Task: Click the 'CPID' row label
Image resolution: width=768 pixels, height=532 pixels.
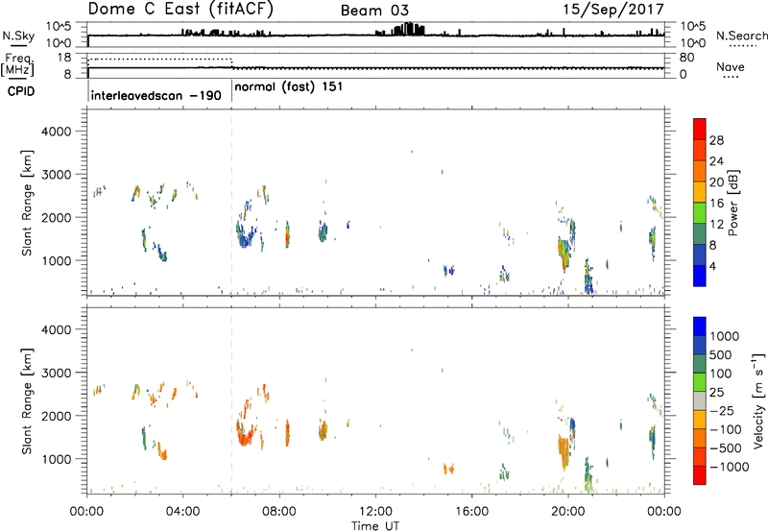Action: (21, 91)
